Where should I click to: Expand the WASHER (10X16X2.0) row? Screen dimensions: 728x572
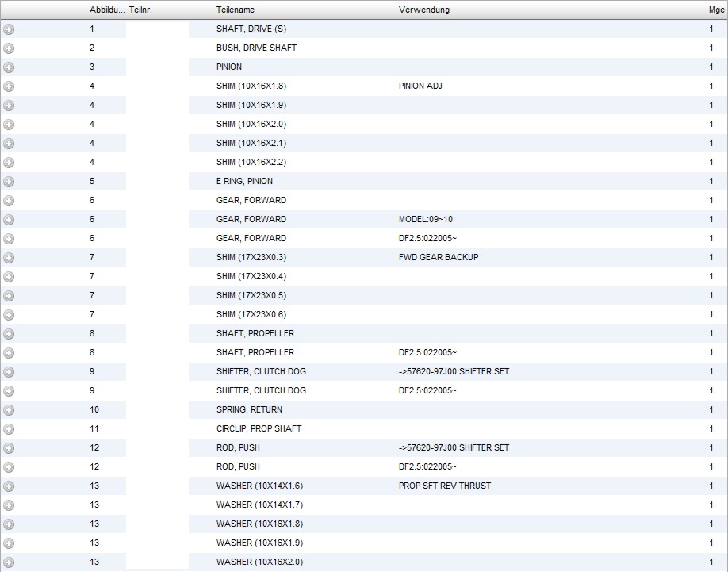point(9,562)
